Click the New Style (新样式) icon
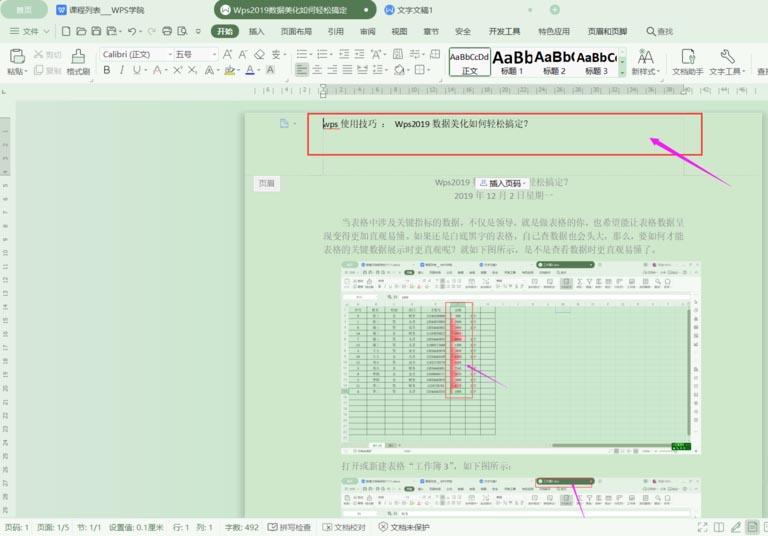The width and height of the screenshot is (768, 536). pos(646,62)
